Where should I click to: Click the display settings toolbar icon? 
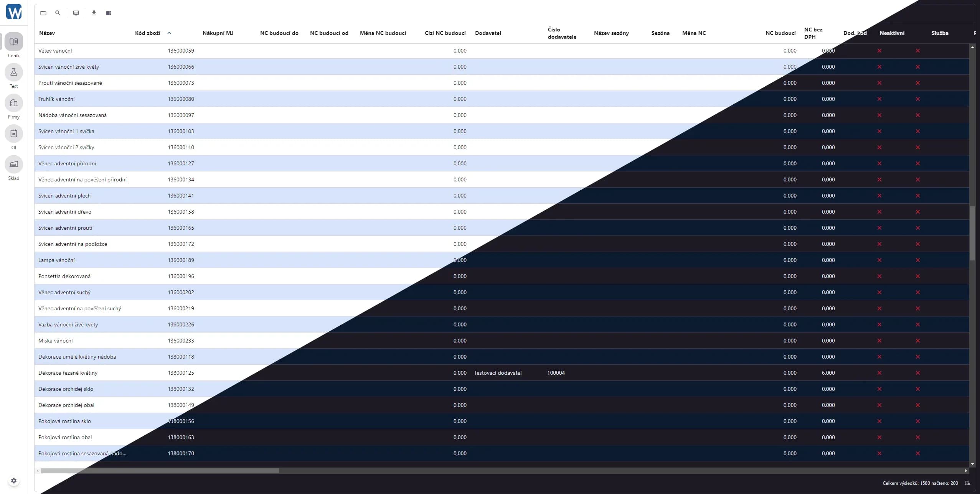76,13
